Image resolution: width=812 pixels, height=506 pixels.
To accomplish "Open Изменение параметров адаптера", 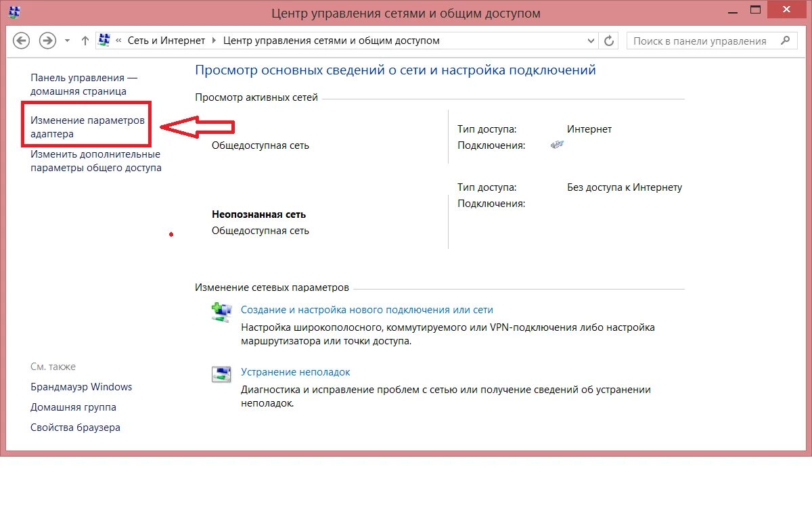I will click(87, 127).
